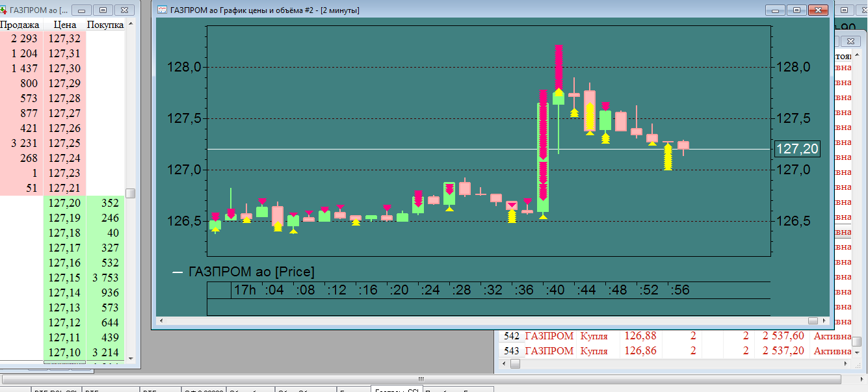Minimize the ГАЗПРОМ price chart window
868x392 pixels.
tap(775, 10)
